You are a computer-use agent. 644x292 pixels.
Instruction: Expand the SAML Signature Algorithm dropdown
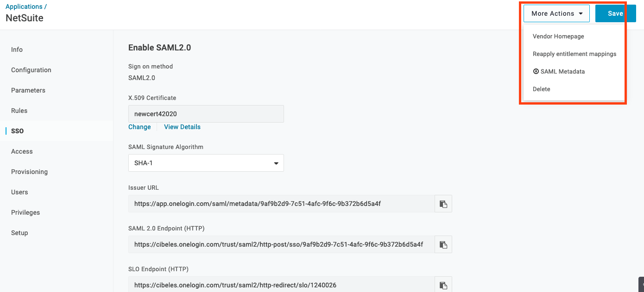pos(275,163)
